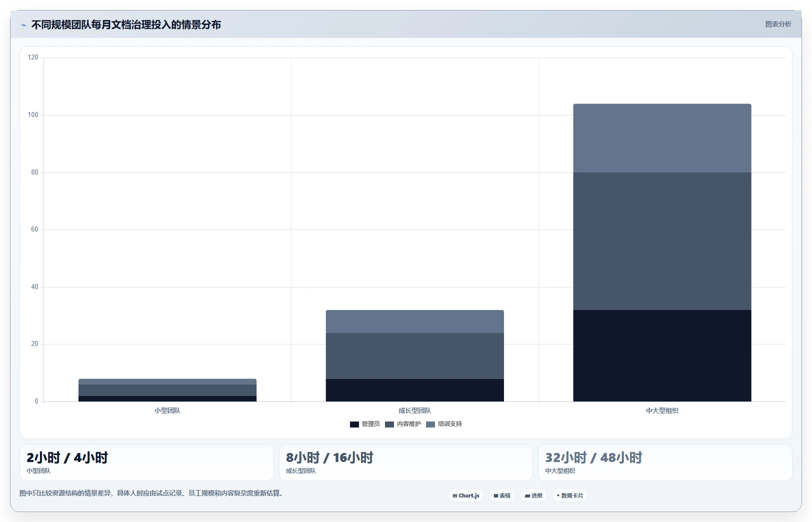The image size is (812, 522).
Task: Click the 成长型团队 x-axis label
Action: point(414,410)
